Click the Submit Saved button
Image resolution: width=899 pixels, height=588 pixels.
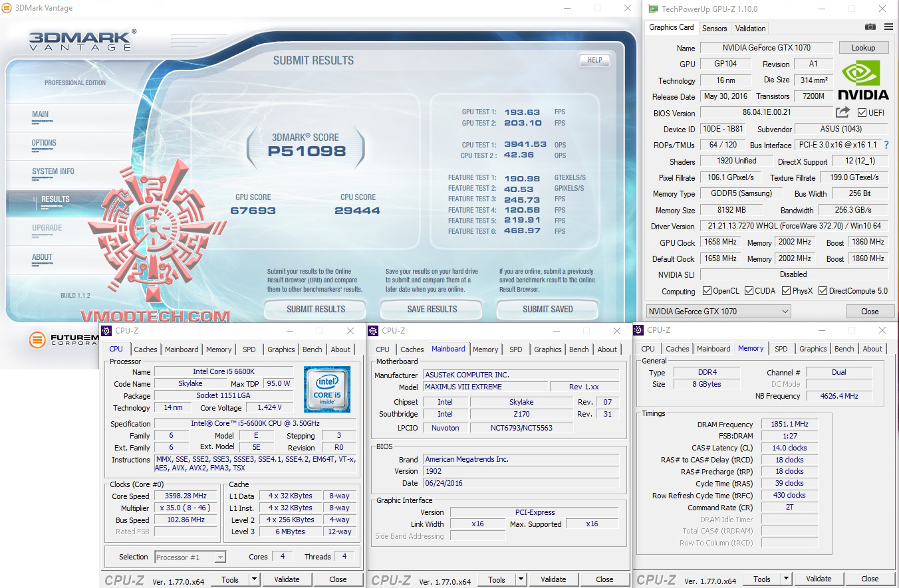tap(548, 309)
